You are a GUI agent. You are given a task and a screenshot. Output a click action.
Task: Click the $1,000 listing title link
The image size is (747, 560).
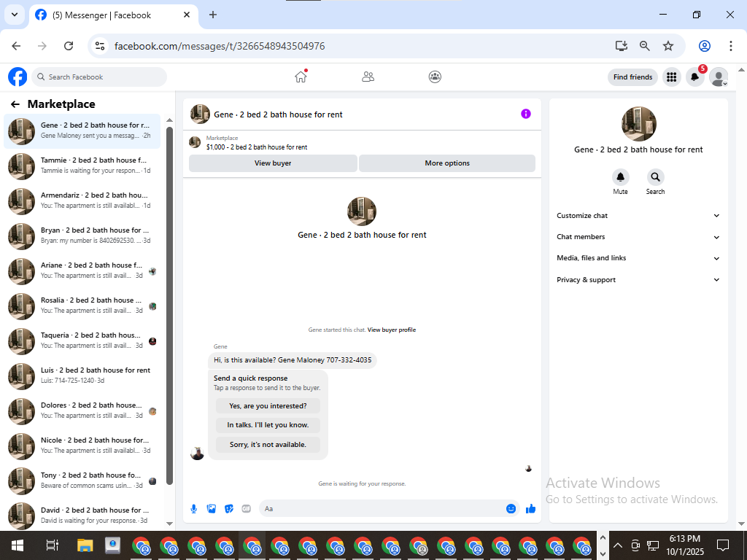[257, 147]
